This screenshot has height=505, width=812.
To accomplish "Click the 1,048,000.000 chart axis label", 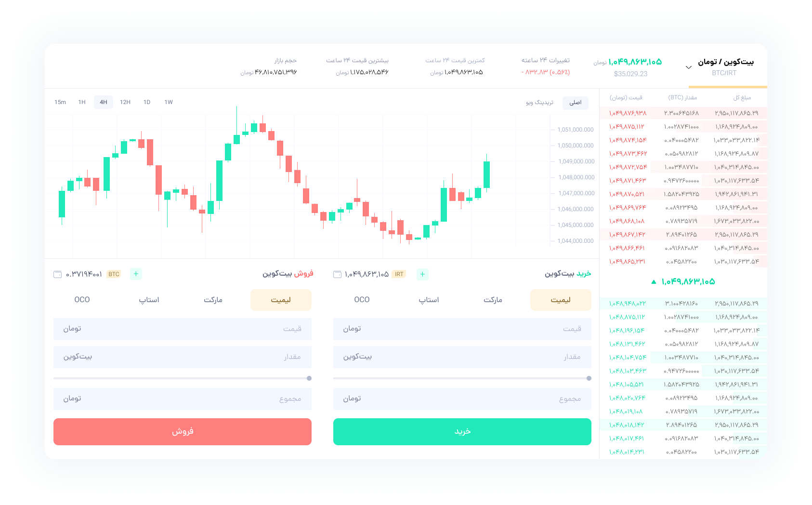I will [576, 177].
